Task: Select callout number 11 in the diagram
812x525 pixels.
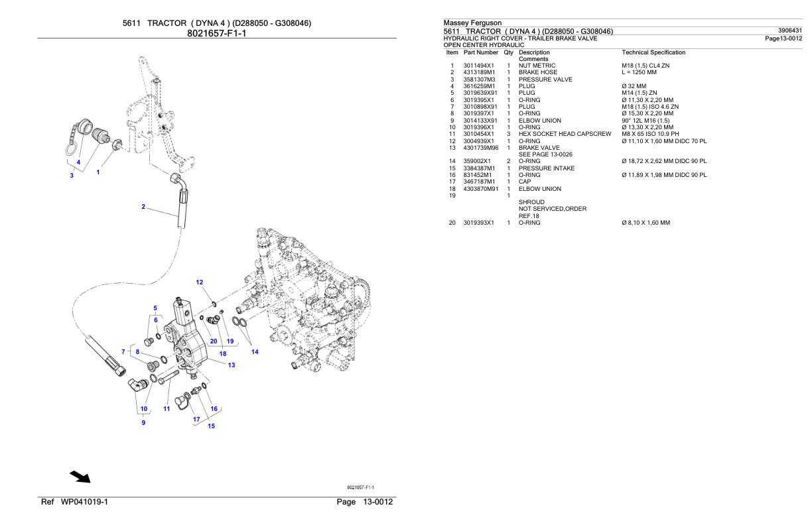Action: (x=167, y=409)
